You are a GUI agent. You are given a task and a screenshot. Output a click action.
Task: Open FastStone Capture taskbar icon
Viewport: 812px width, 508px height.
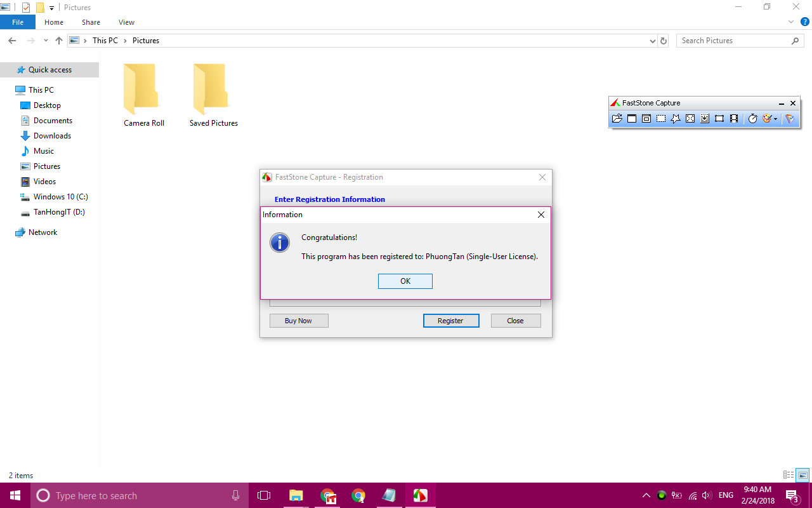[420, 495]
